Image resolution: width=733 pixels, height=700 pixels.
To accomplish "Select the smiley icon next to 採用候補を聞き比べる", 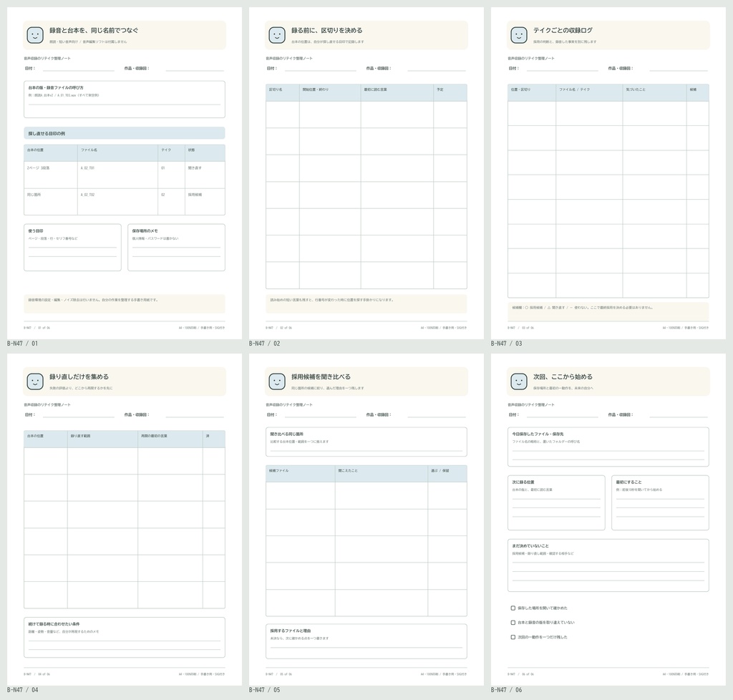I will pos(277,381).
